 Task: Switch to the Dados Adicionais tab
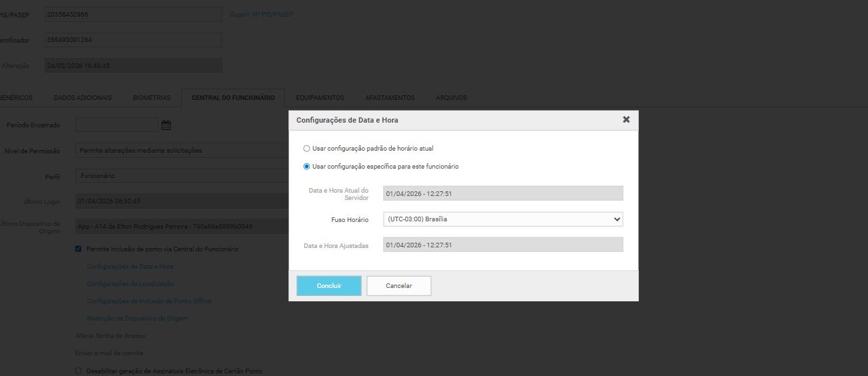click(83, 98)
